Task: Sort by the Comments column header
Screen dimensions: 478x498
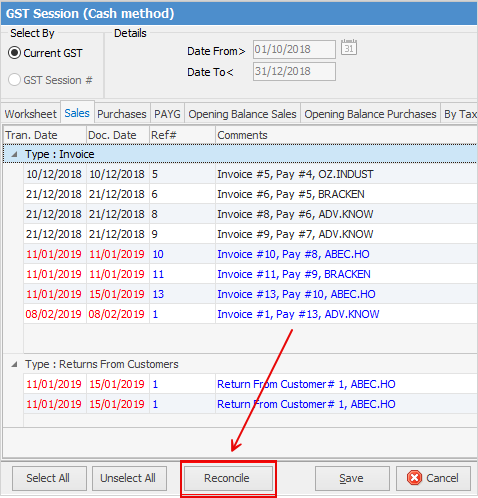Action: pyautogui.click(x=346, y=135)
